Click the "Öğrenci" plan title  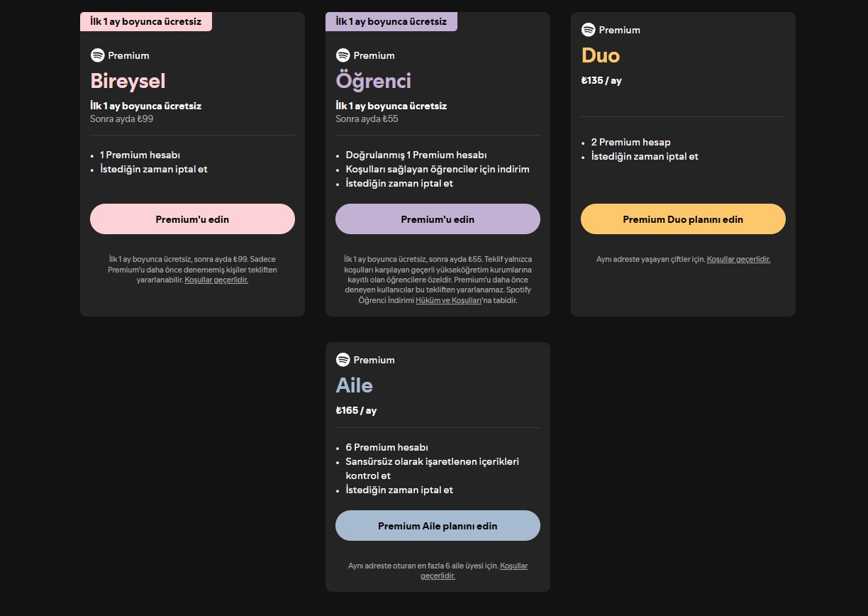tap(373, 81)
